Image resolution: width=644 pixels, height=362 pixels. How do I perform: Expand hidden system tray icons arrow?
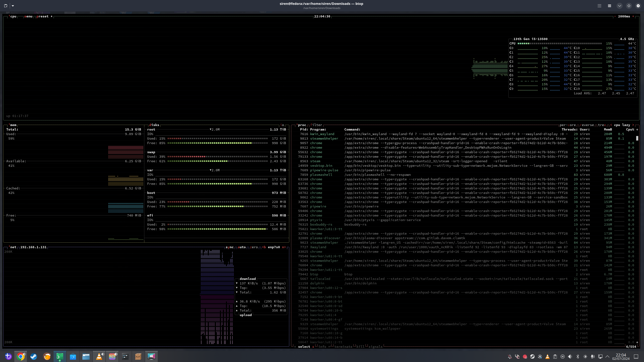click(607, 356)
